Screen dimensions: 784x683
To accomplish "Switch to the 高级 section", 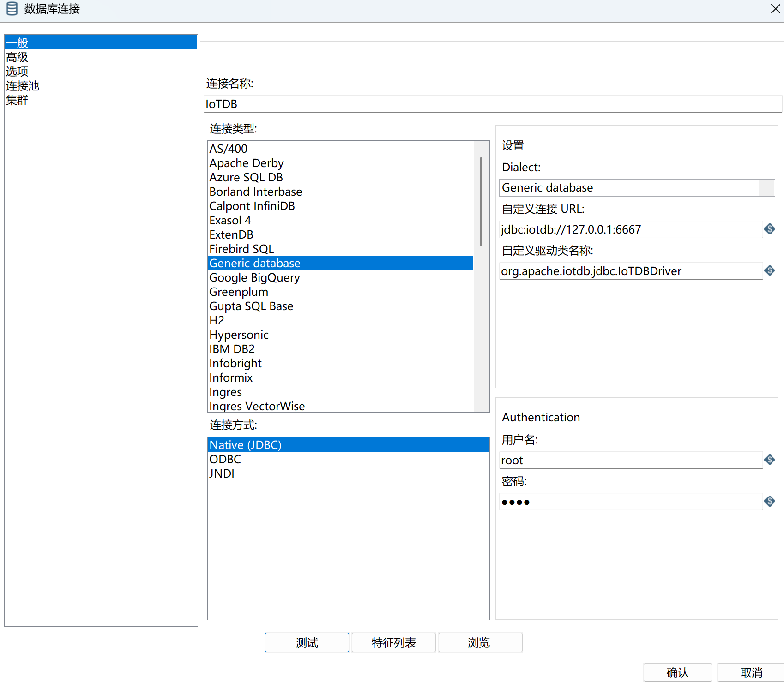I will pos(101,57).
